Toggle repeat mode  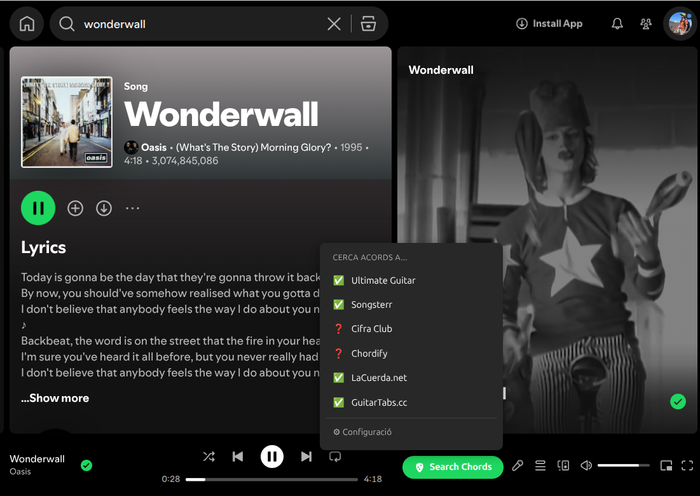point(335,456)
